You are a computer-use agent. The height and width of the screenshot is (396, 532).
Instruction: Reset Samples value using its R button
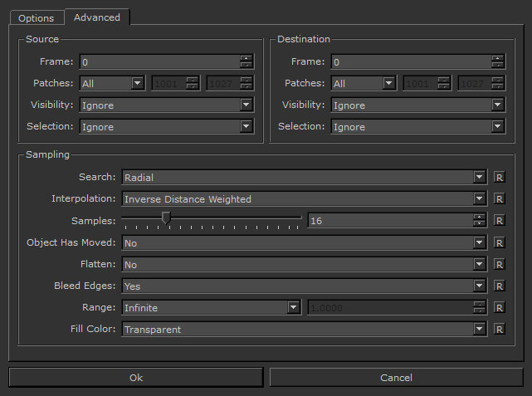(500, 221)
